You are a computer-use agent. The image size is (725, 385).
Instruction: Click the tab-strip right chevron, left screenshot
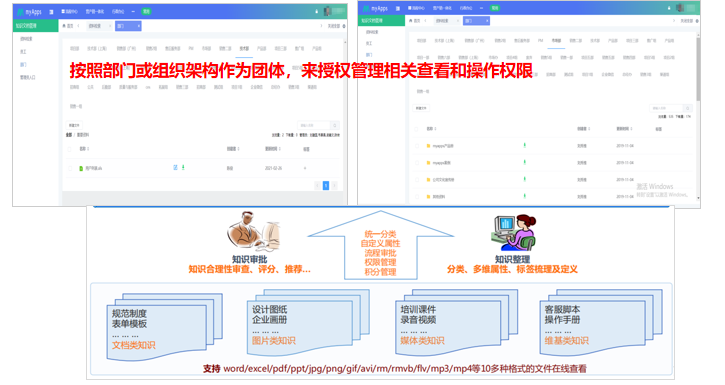click(321, 26)
